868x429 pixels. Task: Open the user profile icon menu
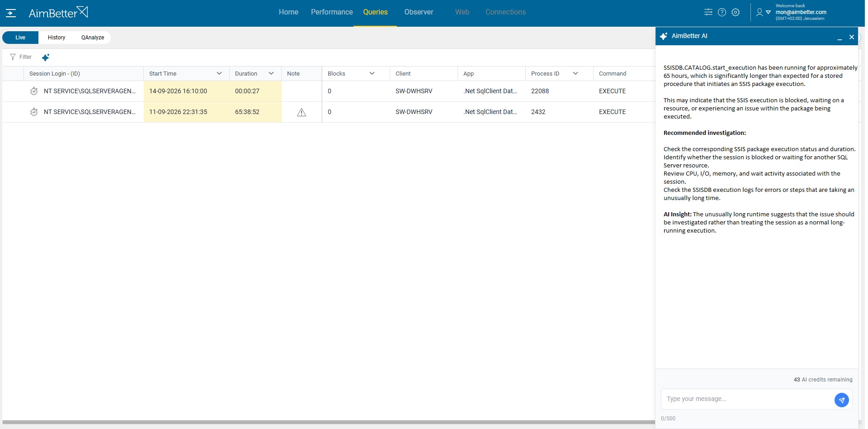click(759, 12)
